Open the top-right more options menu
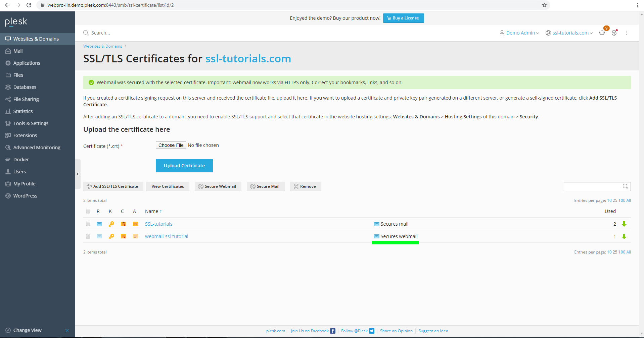This screenshot has height=338, width=644. pyautogui.click(x=626, y=33)
